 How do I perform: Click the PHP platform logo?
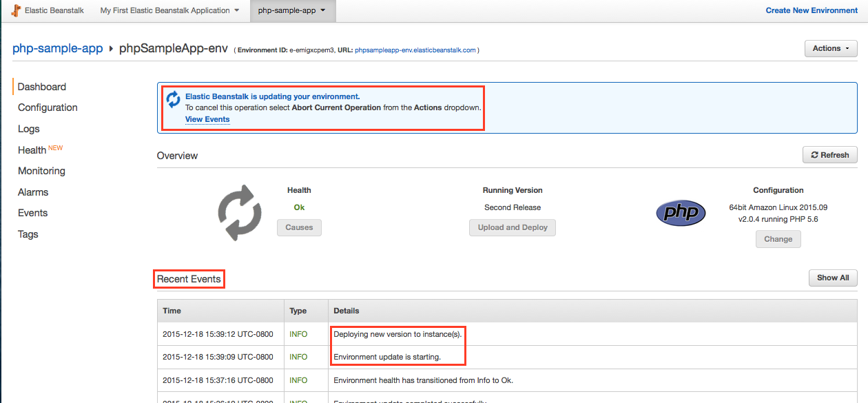(681, 213)
